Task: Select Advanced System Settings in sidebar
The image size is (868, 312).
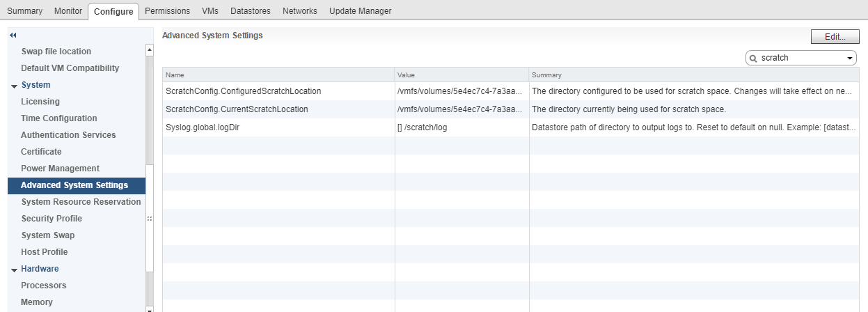Action: pos(77,185)
